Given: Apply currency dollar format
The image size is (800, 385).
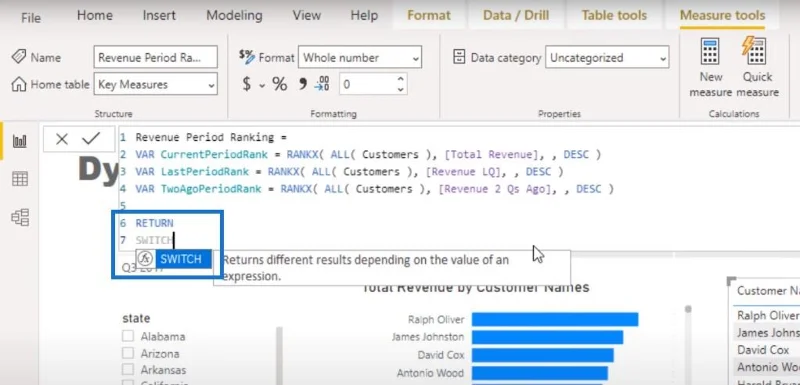Looking at the screenshot, I should 247,85.
